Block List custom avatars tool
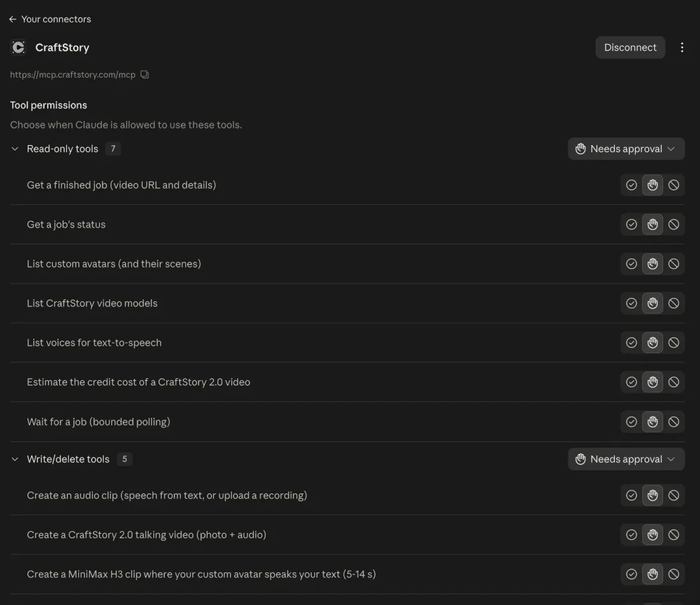The width and height of the screenshot is (700, 605). (x=674, y=264)
